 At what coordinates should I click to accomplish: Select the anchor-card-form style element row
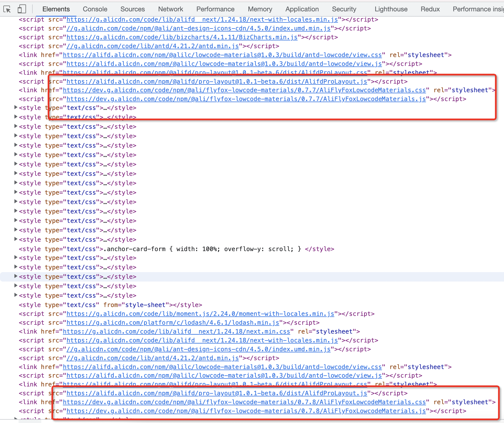coord(176,249)
